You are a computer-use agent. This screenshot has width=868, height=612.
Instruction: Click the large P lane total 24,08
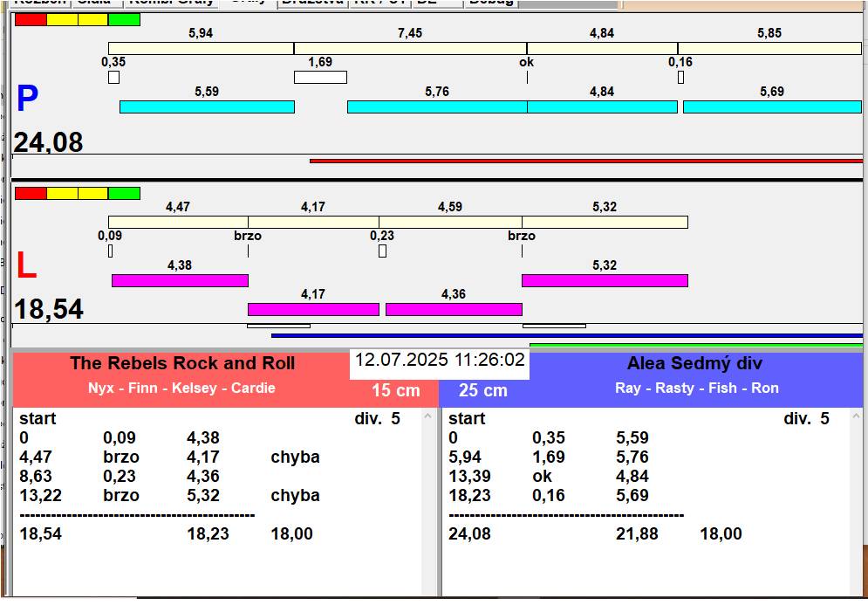[x=49, y=142]
